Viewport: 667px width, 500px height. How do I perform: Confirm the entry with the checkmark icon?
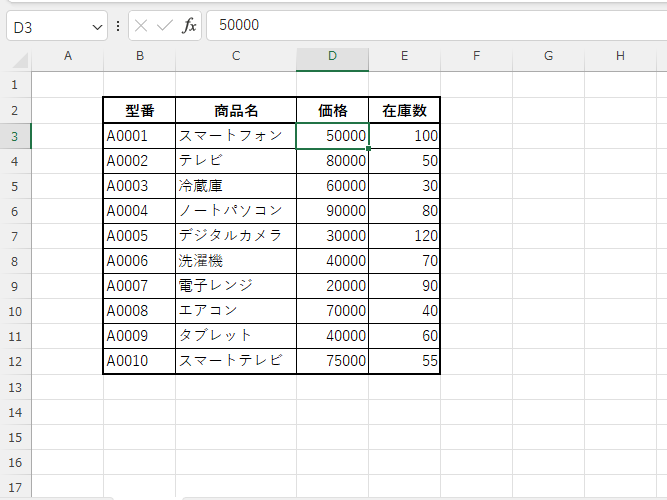tap(165, 26)
